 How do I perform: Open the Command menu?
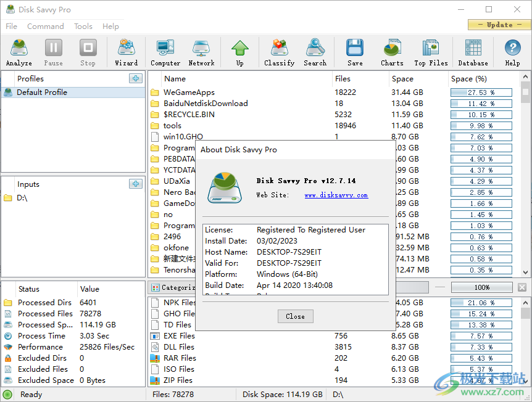click(46, 26)
